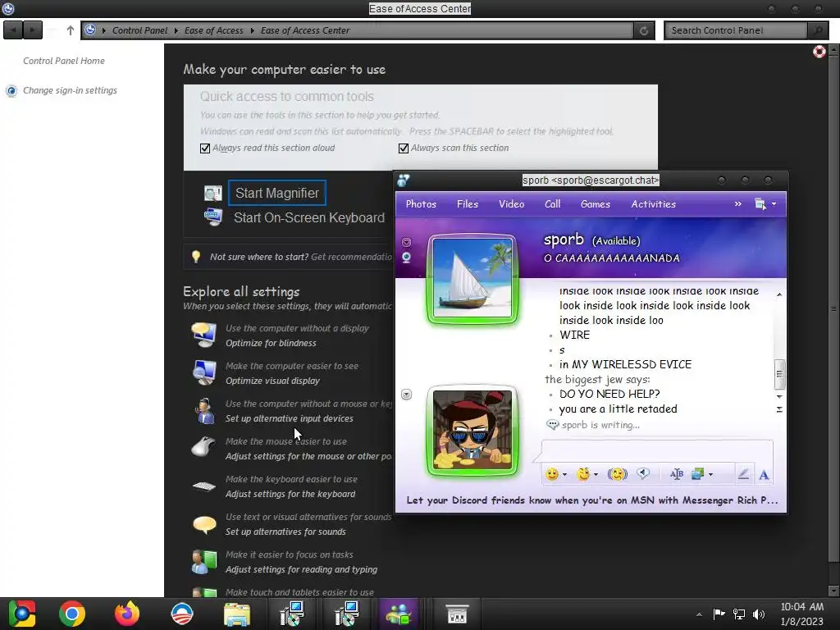840x630 pixels.
Task: Open Optimize visual display setting
Action: [x=272, y=381]
